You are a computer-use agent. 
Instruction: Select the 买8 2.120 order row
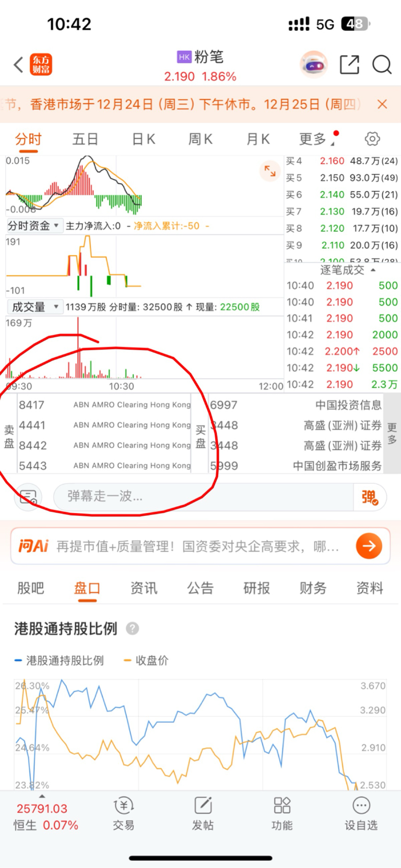pos(342,228)
